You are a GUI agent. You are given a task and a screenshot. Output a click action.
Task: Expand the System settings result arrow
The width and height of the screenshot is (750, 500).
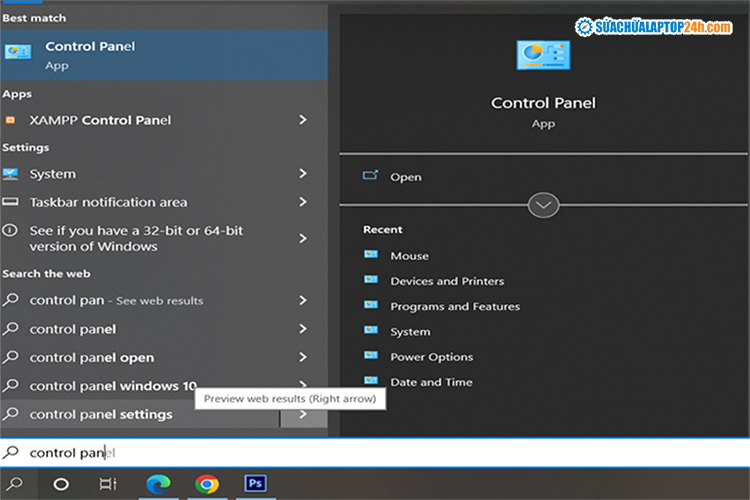click(303, 173)
